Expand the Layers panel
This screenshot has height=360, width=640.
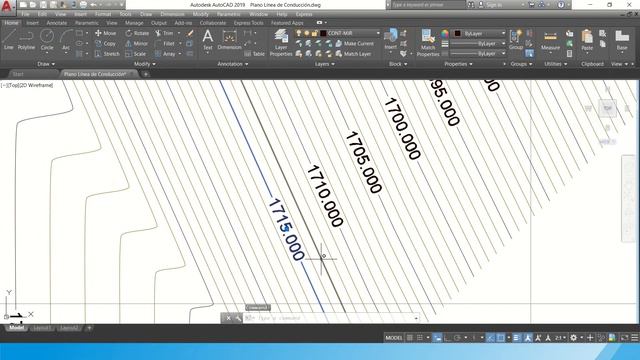[324, 64]
